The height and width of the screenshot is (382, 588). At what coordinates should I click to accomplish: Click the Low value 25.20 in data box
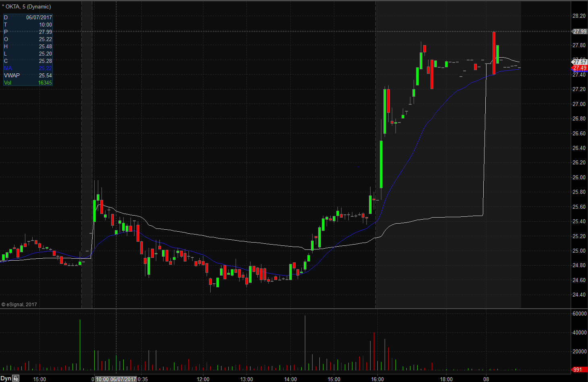[x=46, y=54]
